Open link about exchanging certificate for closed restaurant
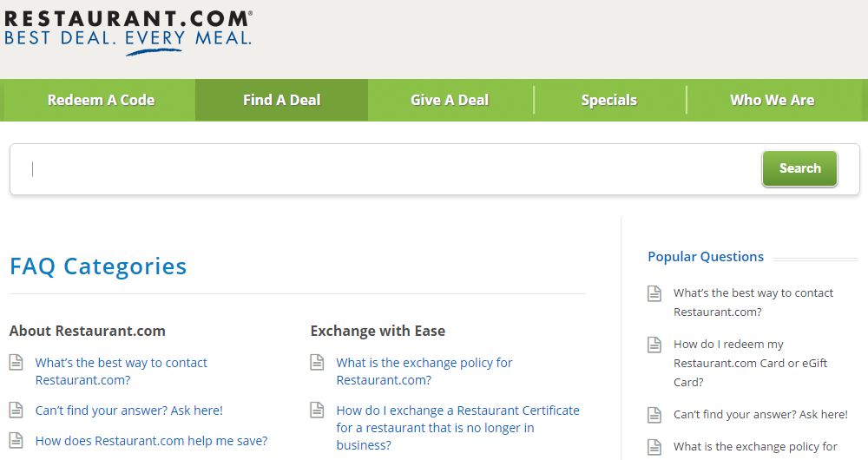Screen dimensions: 868x460 coord(457,428)
